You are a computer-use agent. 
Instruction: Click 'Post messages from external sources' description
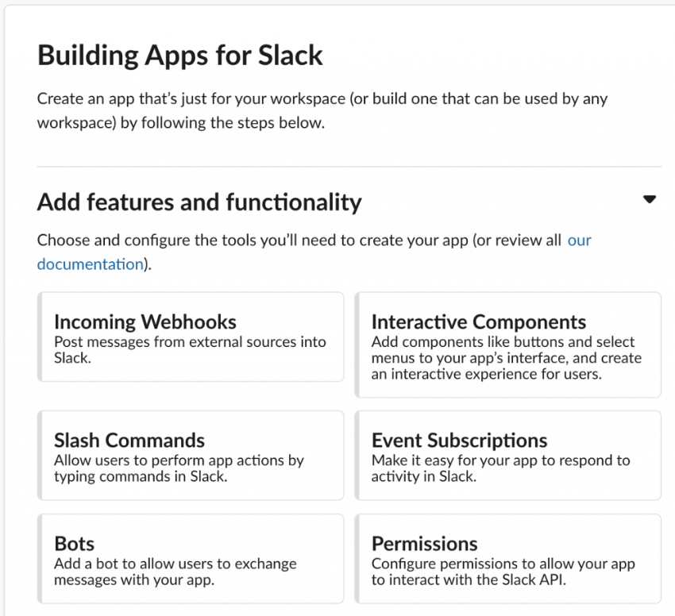click(x=190, y=349)
